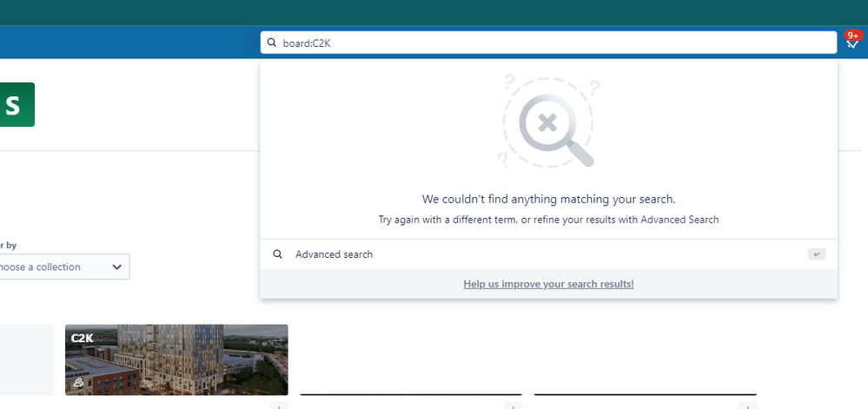Open Help us improve your search results link
This screenshot has width=868, height=409.
[x=548, y=284]
